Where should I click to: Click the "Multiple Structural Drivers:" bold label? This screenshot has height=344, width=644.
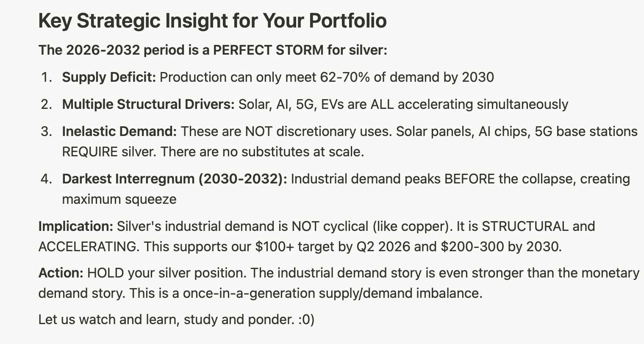tap(148, 104)
